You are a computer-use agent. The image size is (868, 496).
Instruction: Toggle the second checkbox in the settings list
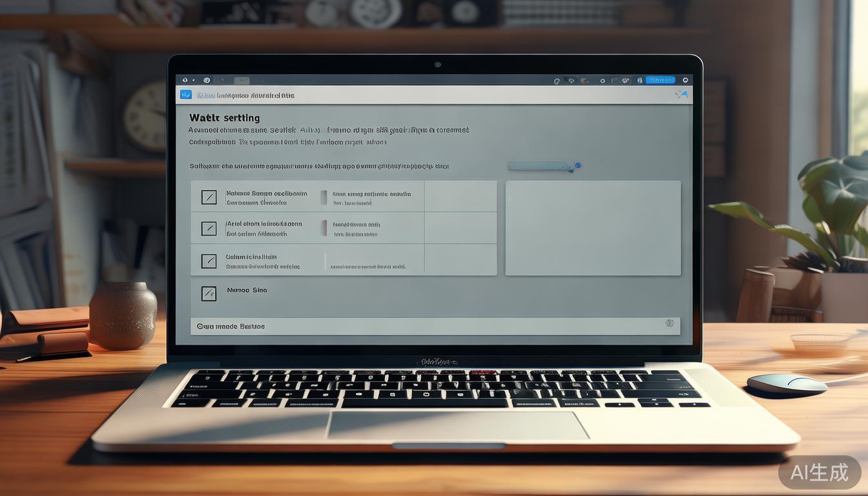coord(209,228)
